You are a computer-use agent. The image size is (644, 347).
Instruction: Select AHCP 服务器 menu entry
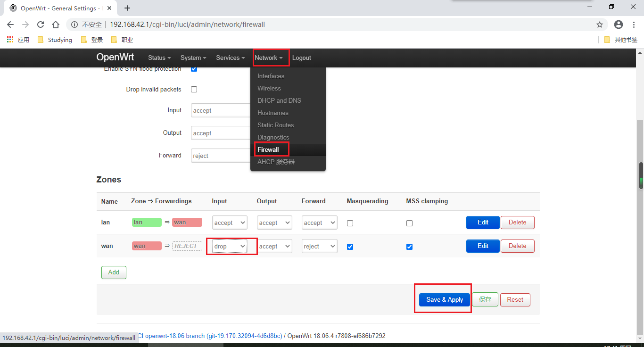click(288, 162)
